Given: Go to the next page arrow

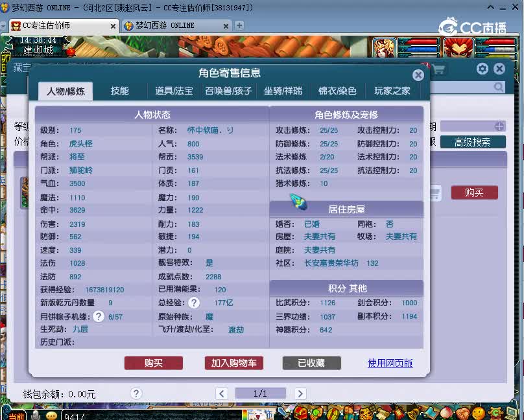Looking at the screenshot, I should [x=300, y=393].
